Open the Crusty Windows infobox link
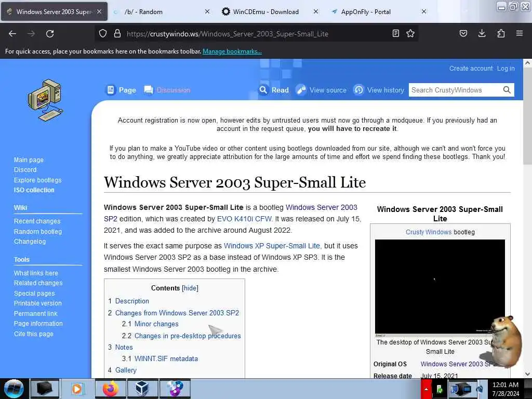This screenshot has height=399, width=532. (x=428, y=232)
